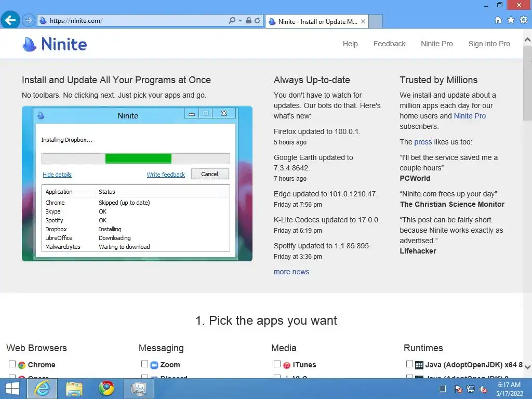Click the green install progress bar
The image size is (532, 399).
[138, 158]
